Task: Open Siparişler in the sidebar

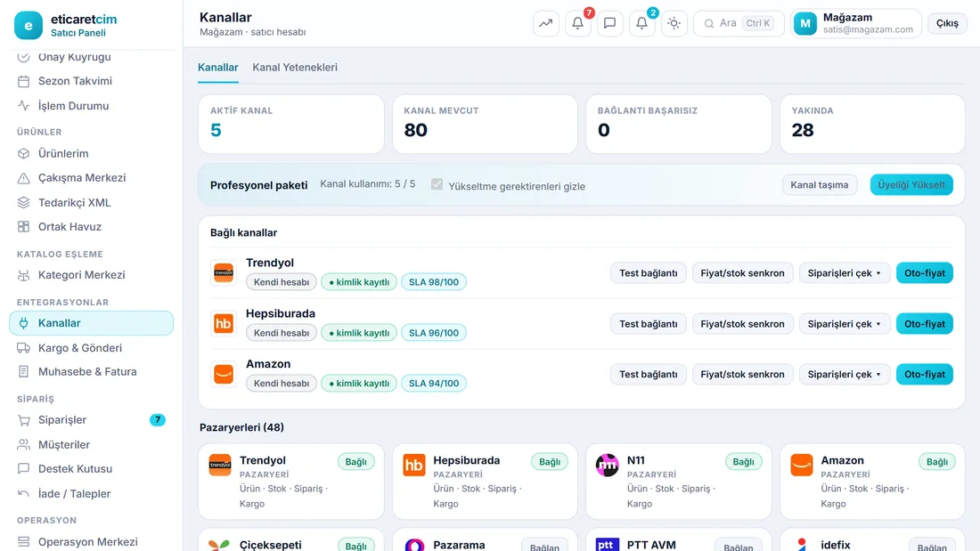Action: pos(91,420)
